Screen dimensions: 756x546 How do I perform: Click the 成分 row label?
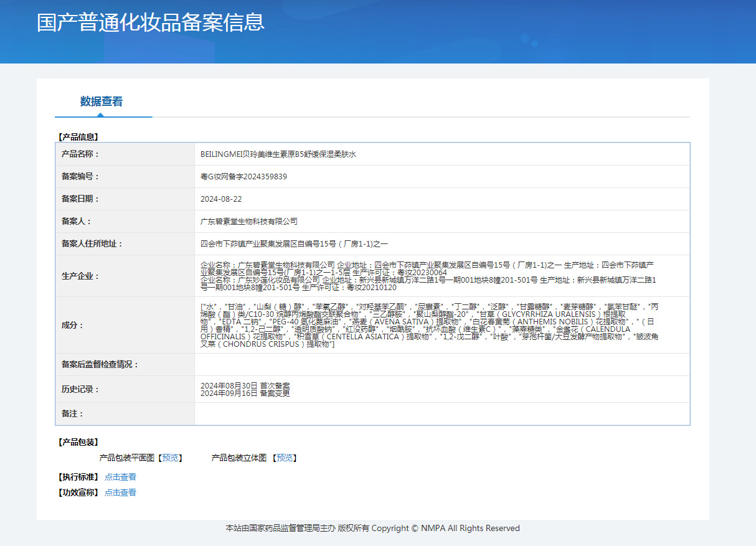pos(73,325)
